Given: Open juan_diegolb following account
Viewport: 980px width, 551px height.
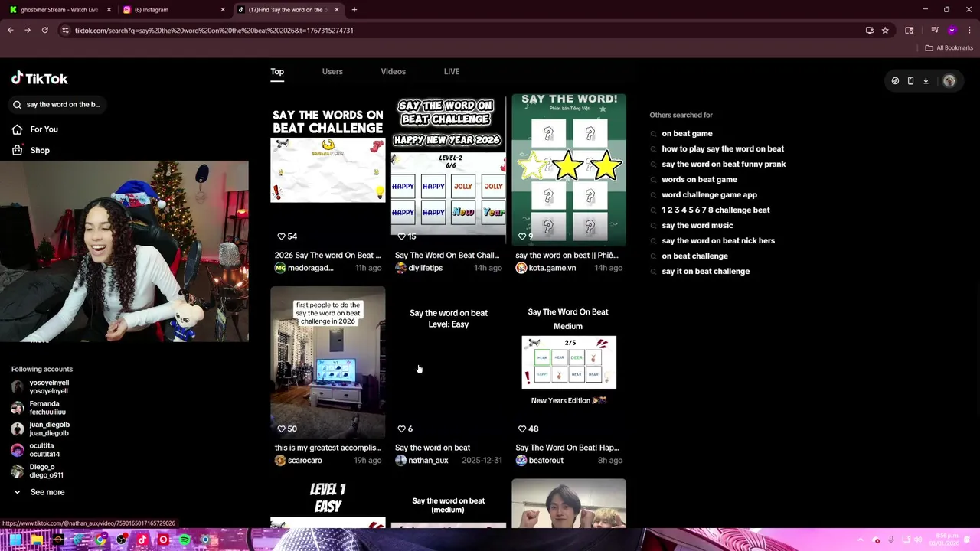Looking at the screenshot, I should click(41, 429).
